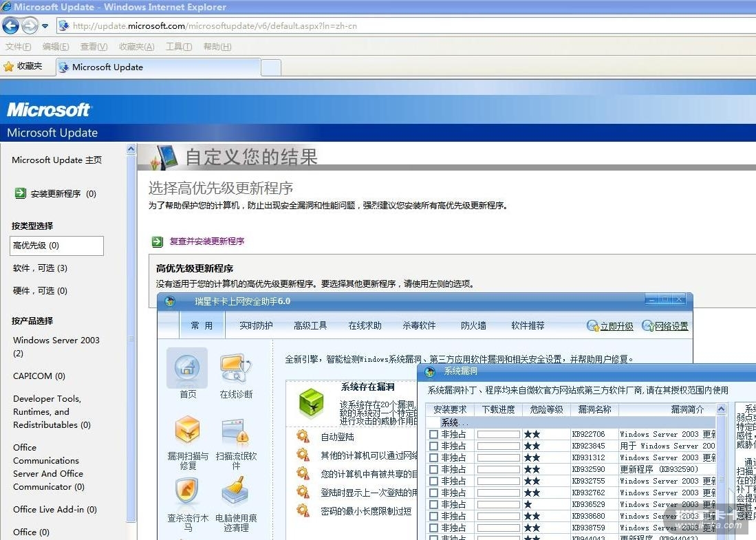Check the box for KB923845
The width and height of the screenshot is (756, 540).
coord(433,446)
